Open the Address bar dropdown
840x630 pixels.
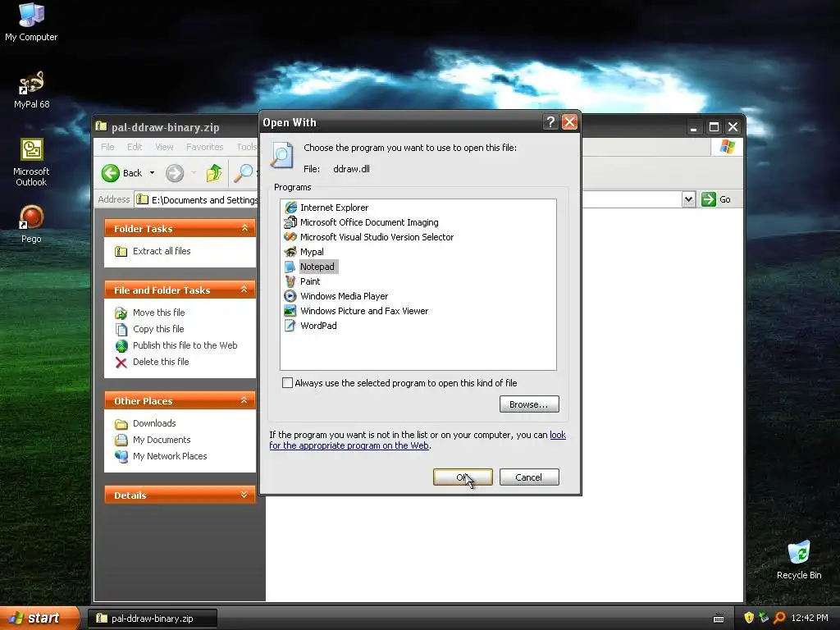688,199
